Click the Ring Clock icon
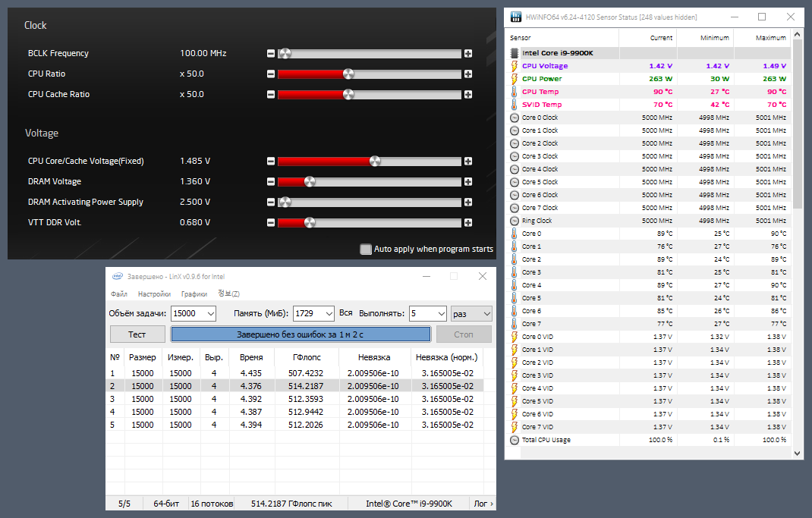Screen dimensions: 812x518 pos(515,221)
